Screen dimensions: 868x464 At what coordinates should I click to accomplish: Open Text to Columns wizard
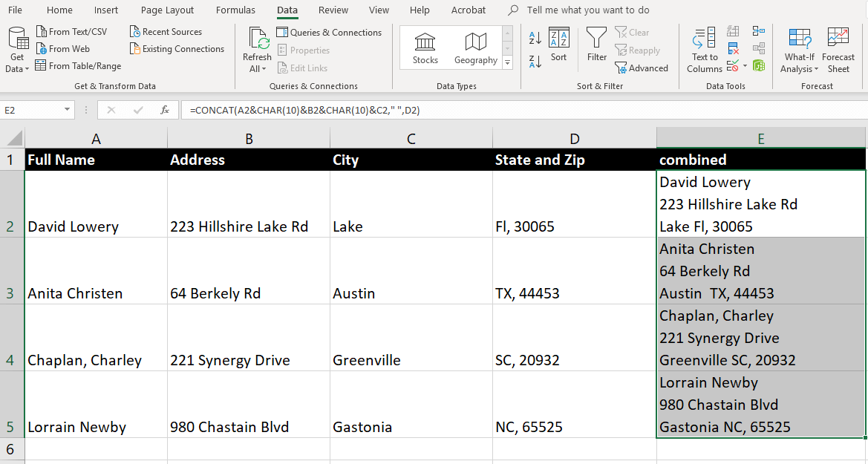point(704,50)
